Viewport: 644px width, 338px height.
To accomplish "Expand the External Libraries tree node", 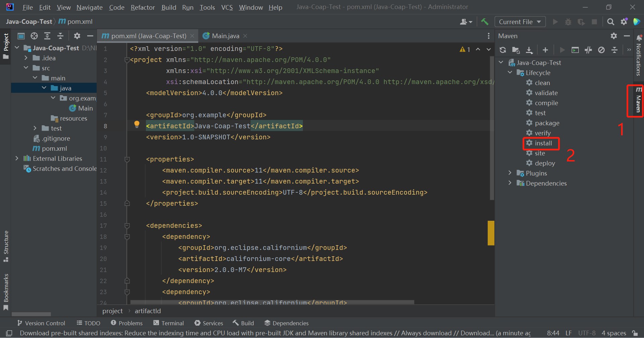I will (17, 158).
